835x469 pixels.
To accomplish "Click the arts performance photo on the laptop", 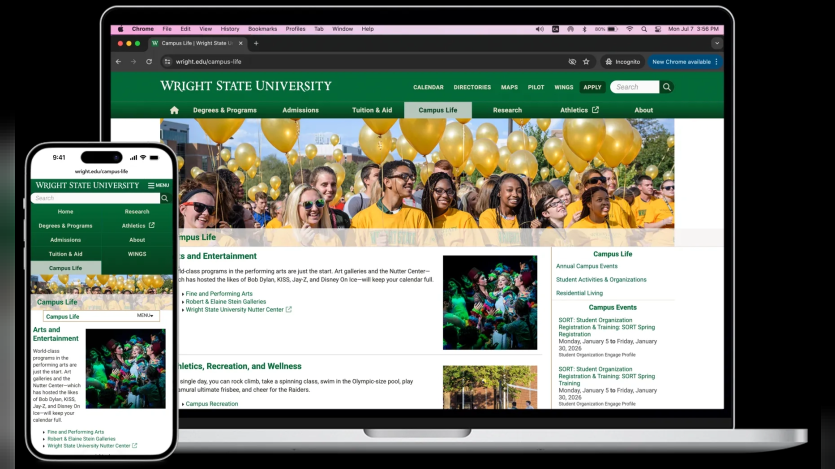I will click(490, 302).
